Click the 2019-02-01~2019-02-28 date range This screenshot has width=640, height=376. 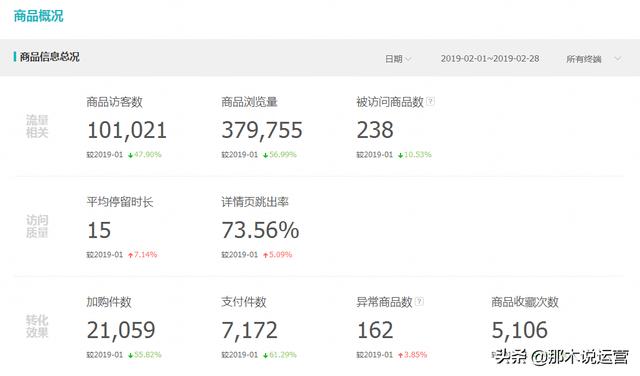(x=490, y=58)
